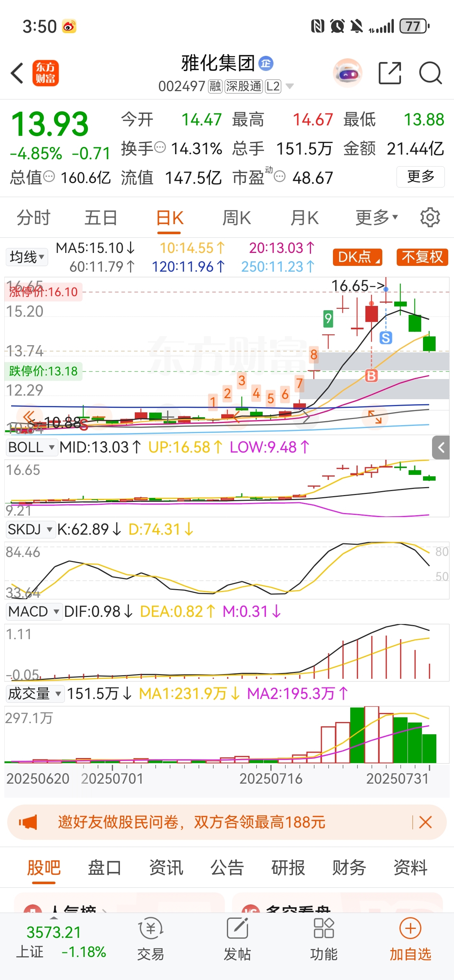Image resolution: width=454 pixels, height=980 pixels.
Task: Tap the Weibo notification icon in status bar
Action: coord(69,26)
